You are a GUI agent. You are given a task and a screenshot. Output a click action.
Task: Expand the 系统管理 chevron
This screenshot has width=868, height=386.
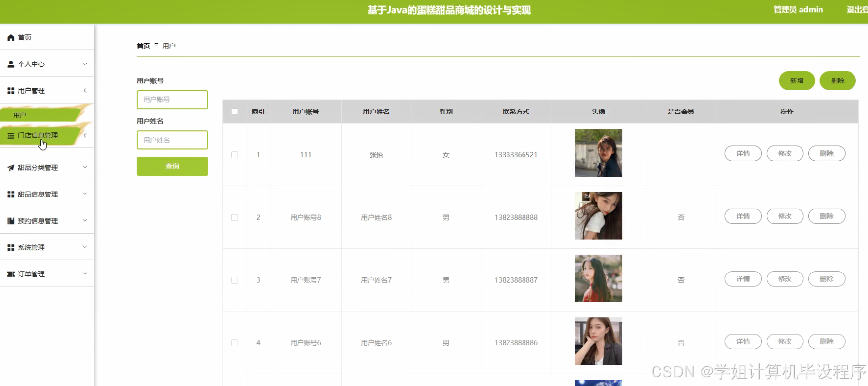tap(85, 247)
